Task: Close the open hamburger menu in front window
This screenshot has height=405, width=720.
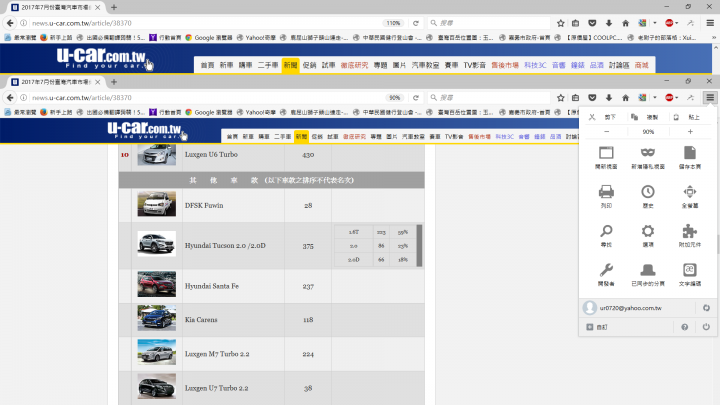Action: [710, 97]
